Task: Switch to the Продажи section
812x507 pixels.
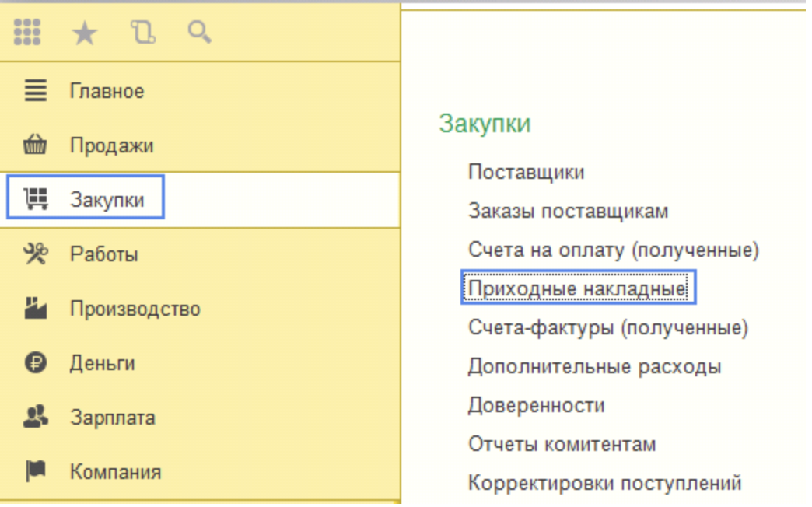Action: [x=111, y=145]
